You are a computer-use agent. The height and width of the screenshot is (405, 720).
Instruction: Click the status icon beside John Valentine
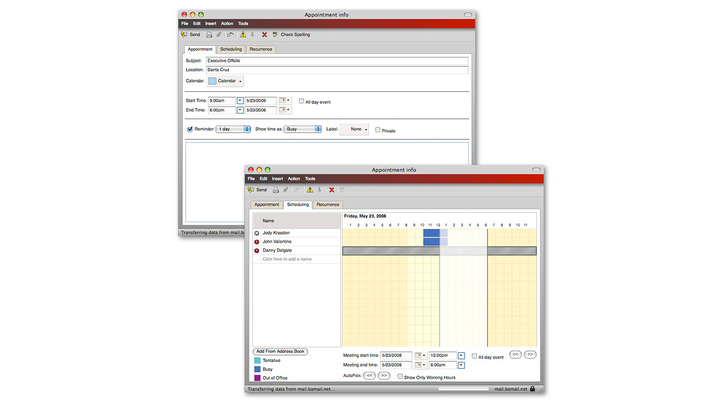(x=257, y=241)
